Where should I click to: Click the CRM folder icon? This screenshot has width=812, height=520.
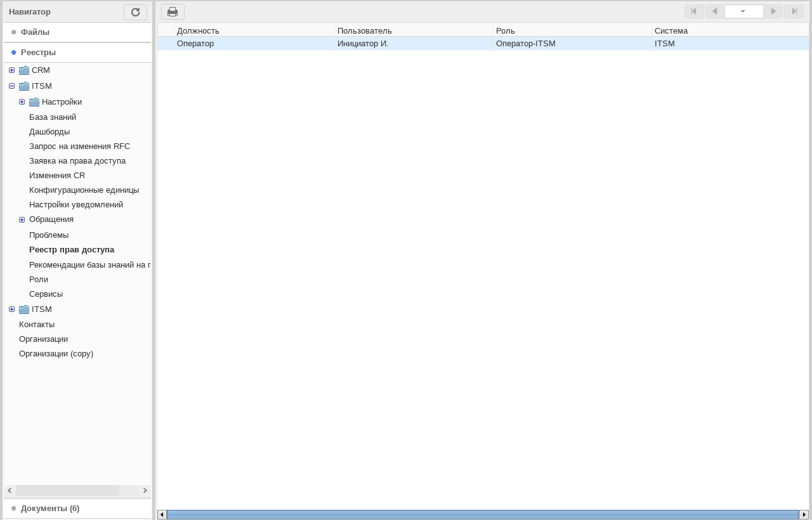(x=24, y=70)
